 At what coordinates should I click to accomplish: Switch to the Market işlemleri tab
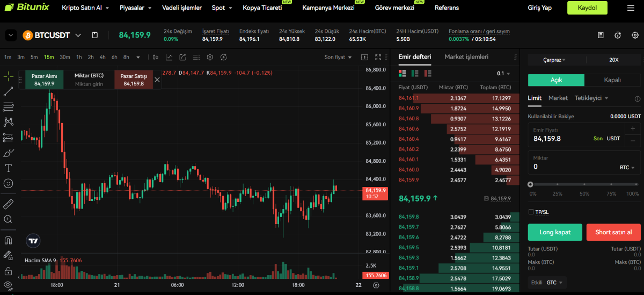click(x=466, y=57)
